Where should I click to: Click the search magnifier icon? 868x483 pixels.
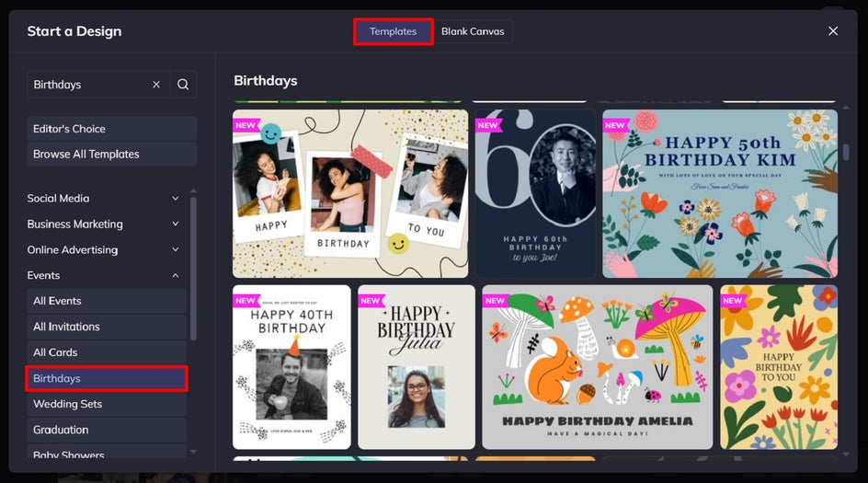tap(183, 85)
